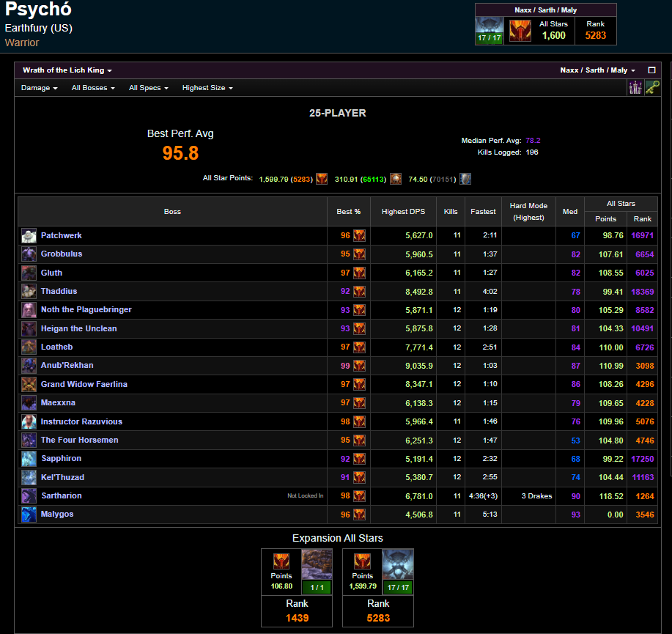Open Instructor Razuvious boss icon
Image resolution: width=672 pixels, height=634 pixels.
click(29, 421)
